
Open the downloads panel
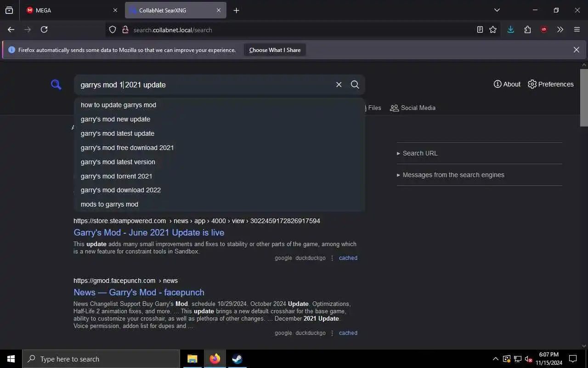click(510, 29)
